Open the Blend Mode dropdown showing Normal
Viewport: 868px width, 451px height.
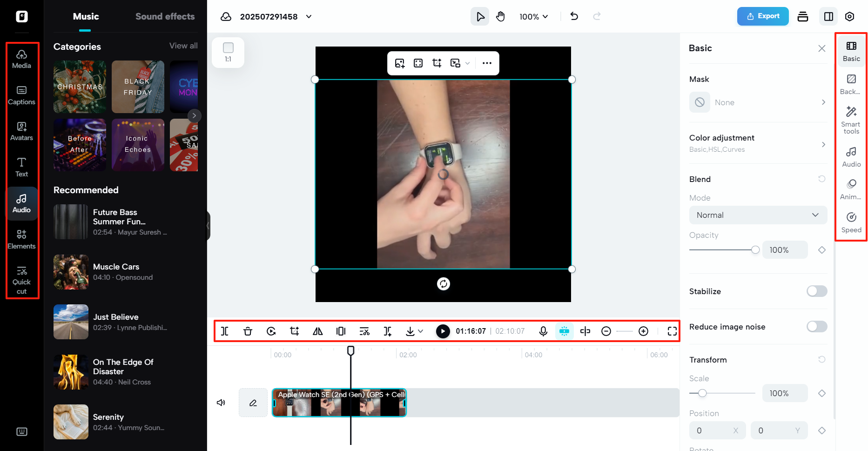758,215
